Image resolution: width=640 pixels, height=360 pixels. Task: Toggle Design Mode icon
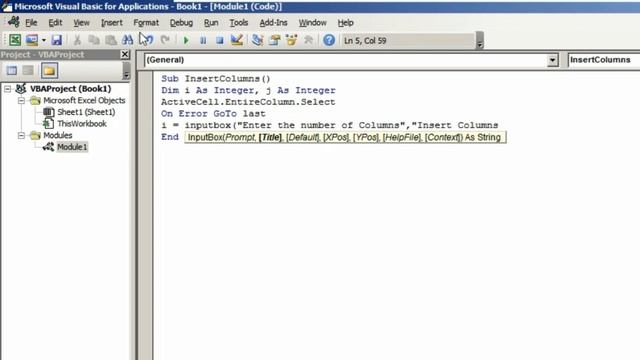237,40
